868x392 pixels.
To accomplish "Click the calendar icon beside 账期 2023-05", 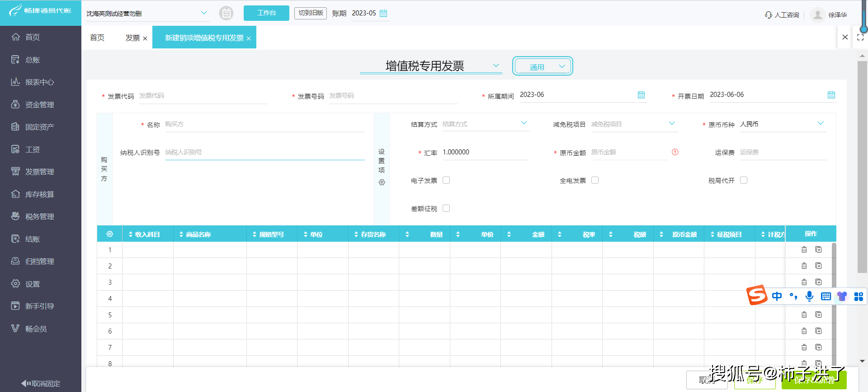I will pos(383,13).
